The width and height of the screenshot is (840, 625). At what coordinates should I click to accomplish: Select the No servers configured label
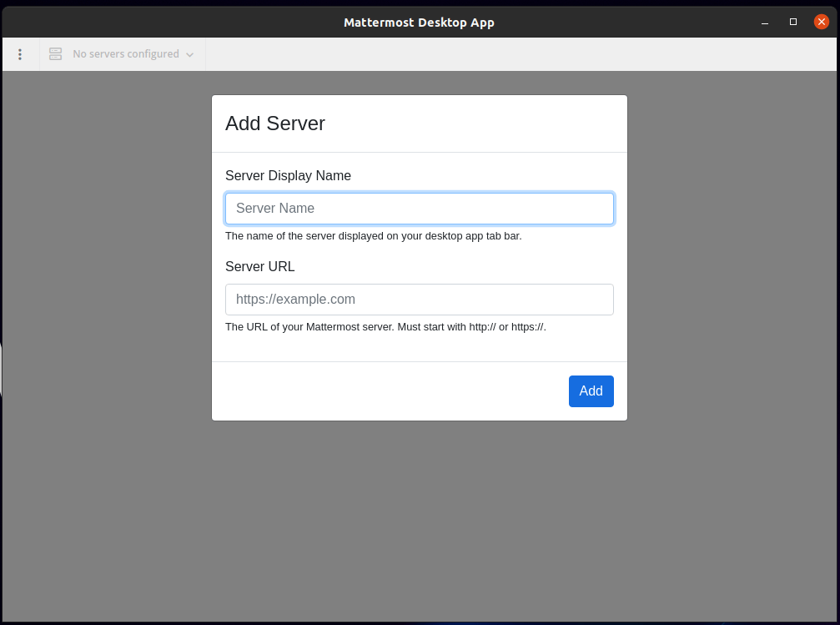point(127,53)
